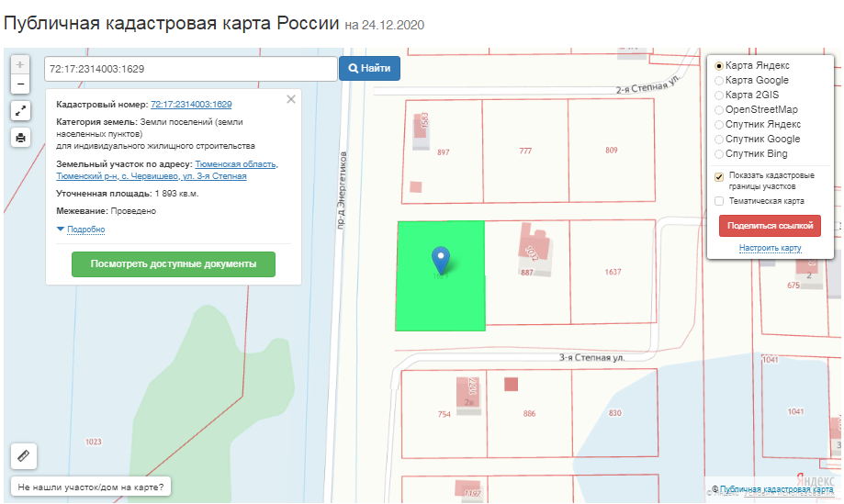The height and width of the screenshot is (504, 844).
Task: Print the map with printer icon
Action: (x=20, y=138)
